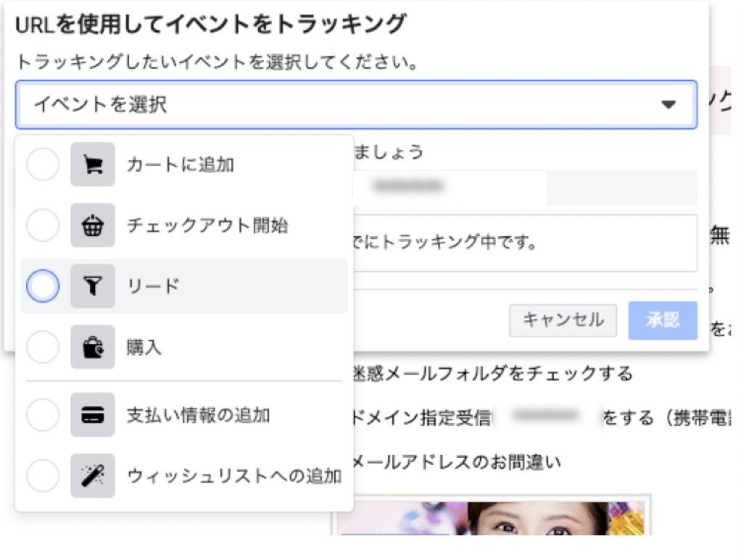This screenshot has width=738, height=560.
Task: Click the shopping cart icon for カートに追加
Action: (93, 164)
